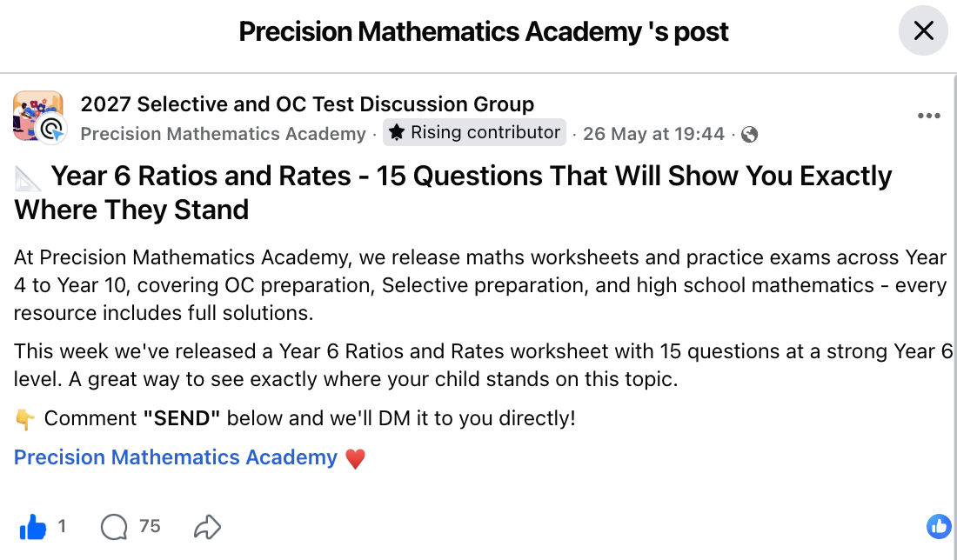Share the post with arrow icon

208,526
